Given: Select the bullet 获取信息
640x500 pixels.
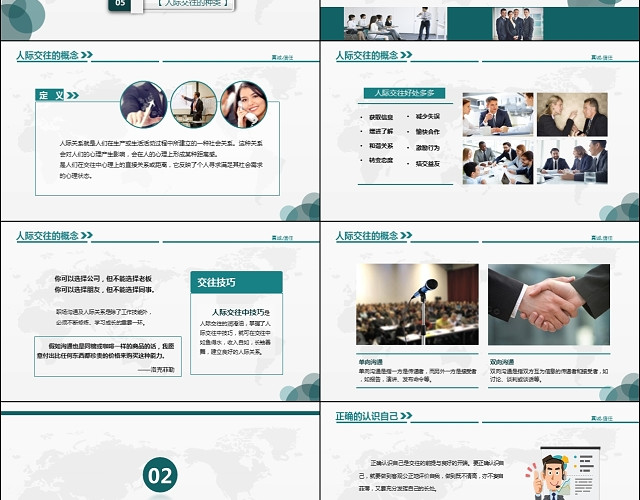Looking at the screenshot, I should coord(381,117).
